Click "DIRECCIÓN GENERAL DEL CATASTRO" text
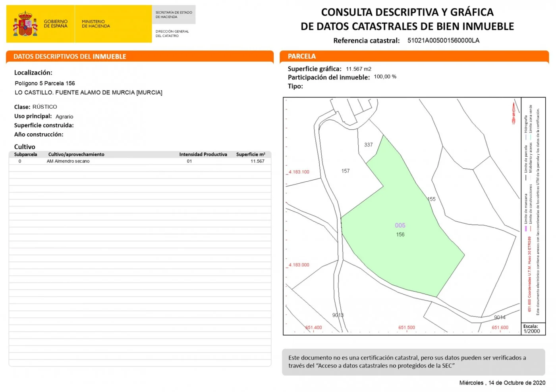The height and width of the screenshot is (392, 556). click(x=172, y=33)
